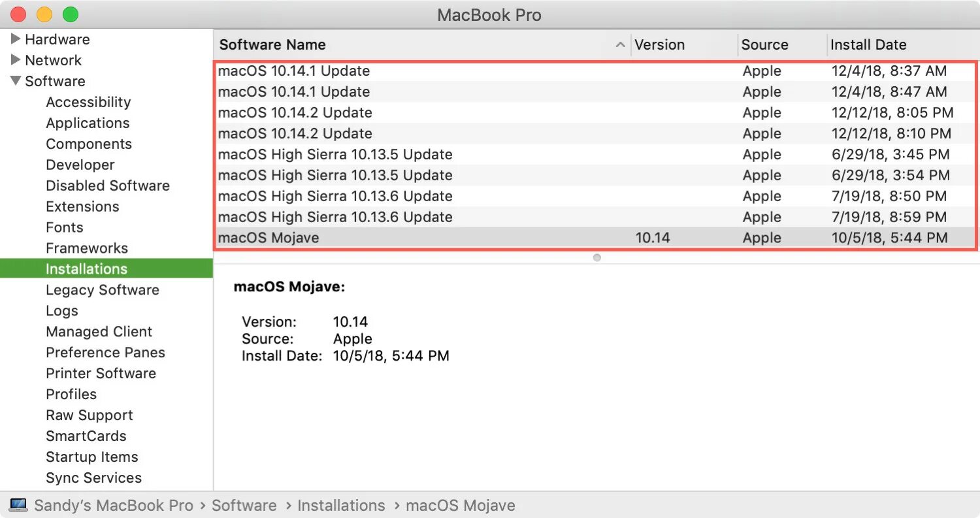
Task: Expand the Network category triangle
Action: [x=16, y=60]
